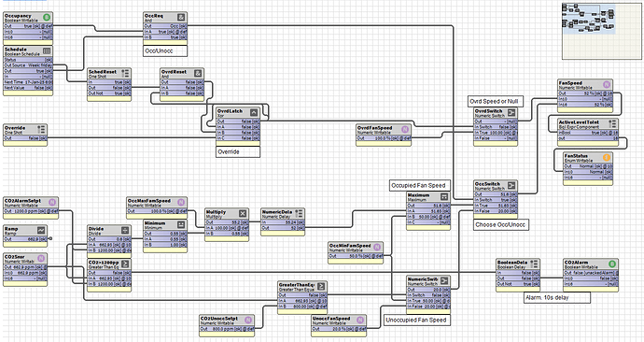
Task: Click the OvrdSwitch numeric switch icon
Action: click(x=511, y=112)
